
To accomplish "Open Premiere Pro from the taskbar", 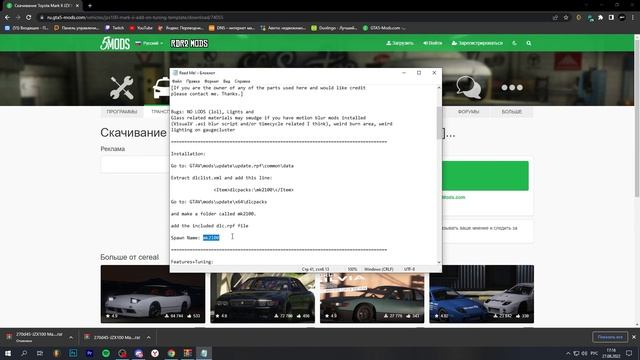I will (89, 353).
